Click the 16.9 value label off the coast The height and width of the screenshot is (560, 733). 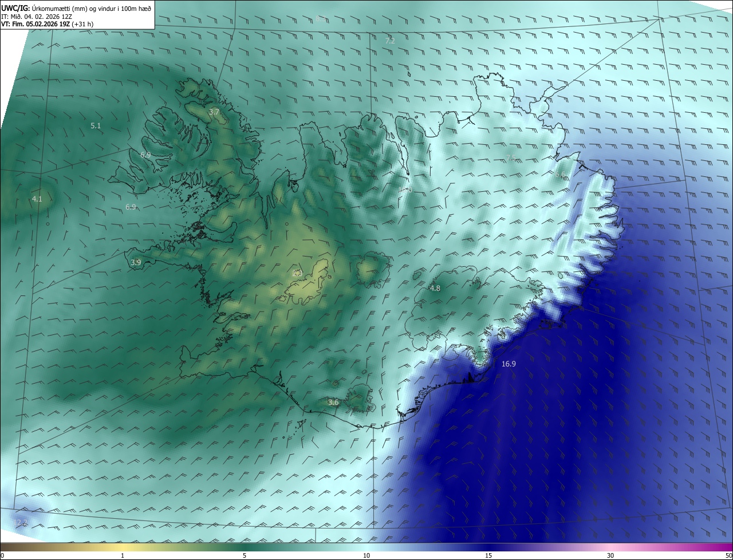(509, 364)
